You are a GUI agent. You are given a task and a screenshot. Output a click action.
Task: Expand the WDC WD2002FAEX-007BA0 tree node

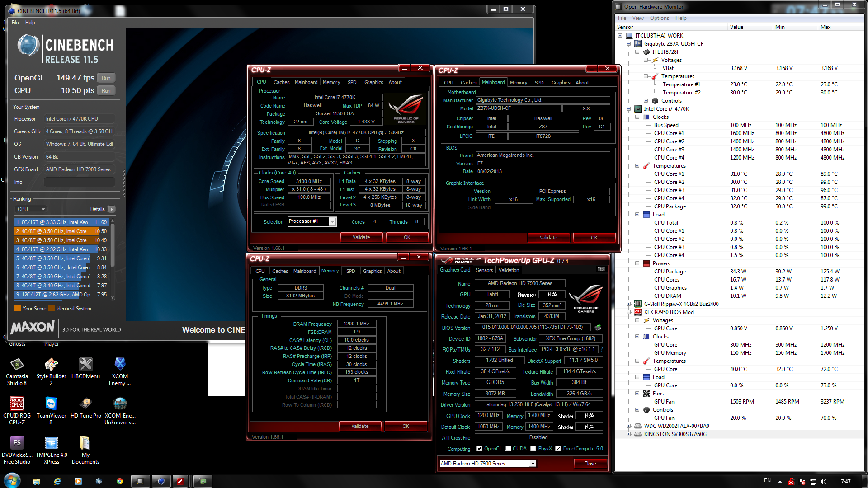tap(628, 426)
